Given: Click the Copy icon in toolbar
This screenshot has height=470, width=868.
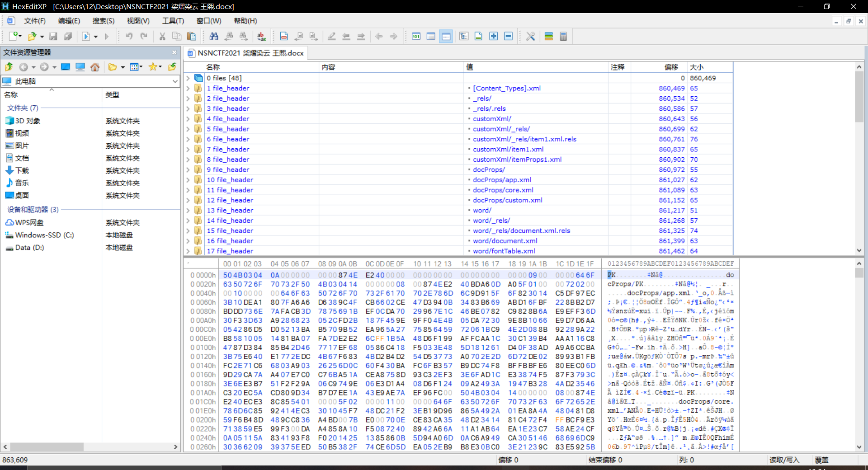Looking at the screenshot, I should (177, 36).
